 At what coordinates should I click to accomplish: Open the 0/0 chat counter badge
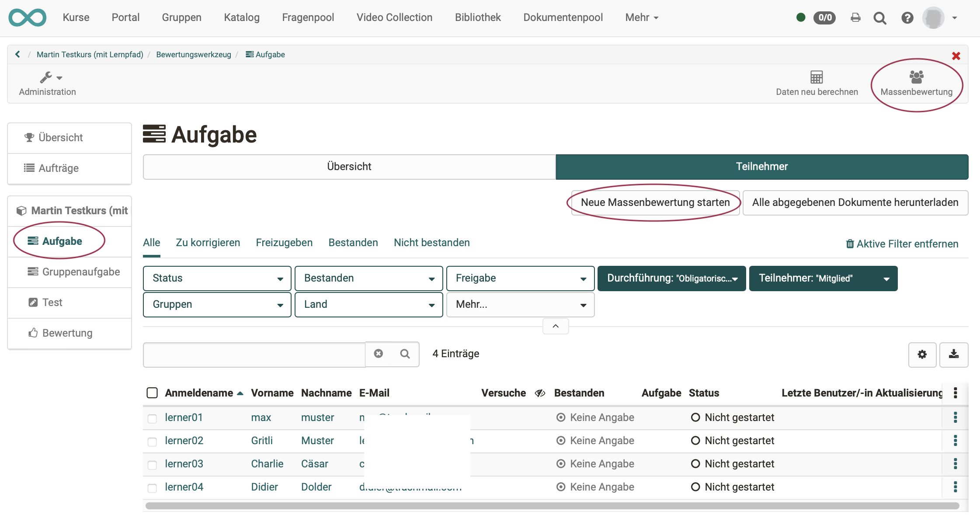825,17
